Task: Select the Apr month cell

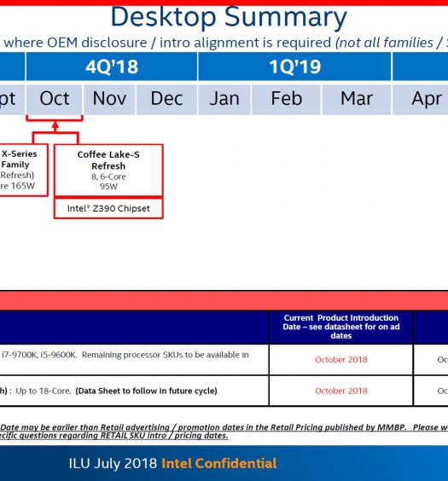Action: pyautogui.click(x=421, y=100)
